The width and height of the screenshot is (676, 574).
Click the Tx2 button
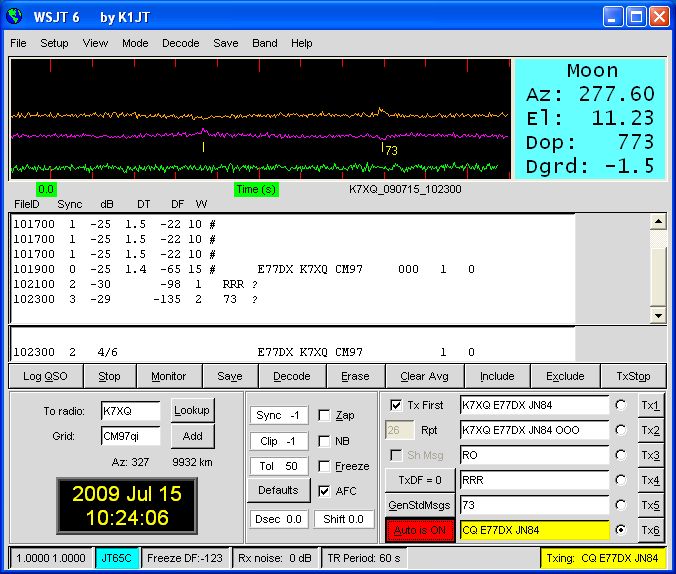(651, 430)
